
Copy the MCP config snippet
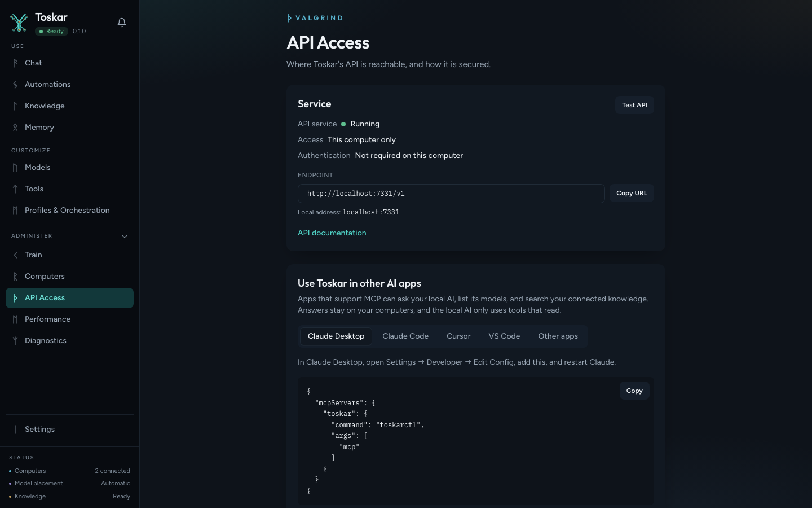[x=634, y=391]
